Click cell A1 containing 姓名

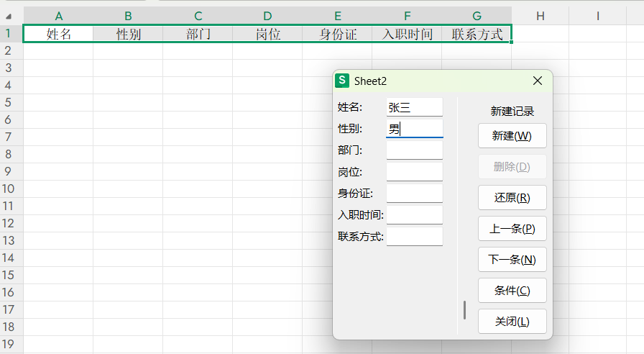point(58,34)
